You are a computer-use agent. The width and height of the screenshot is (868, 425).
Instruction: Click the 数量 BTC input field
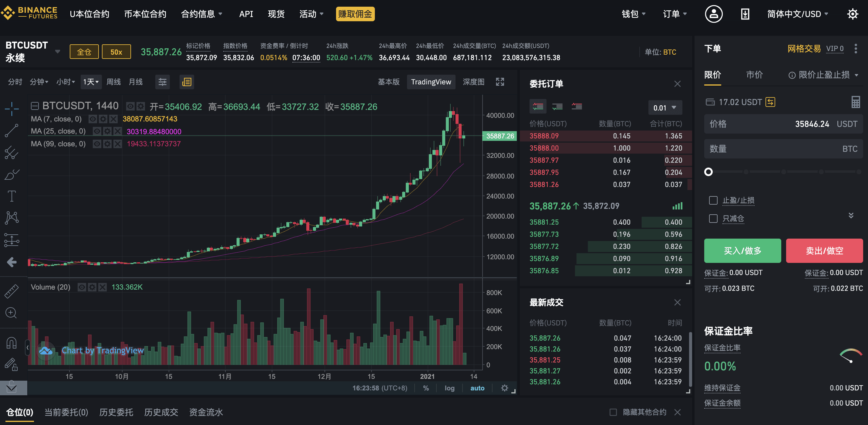click(783, 149)
